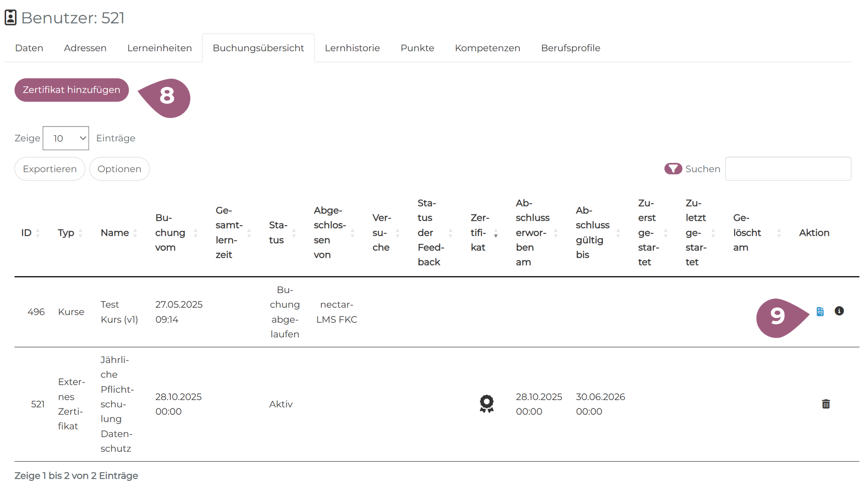The image size is (868, 489).
Task: Click the trash icon for booking 521
Action: tap(826, 404)
